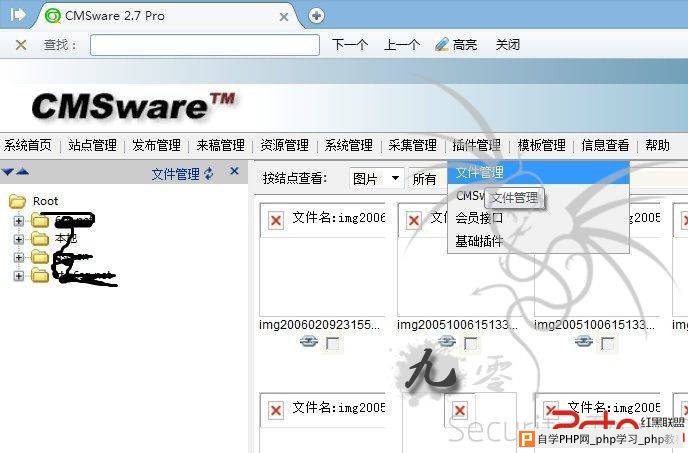Open 资源管理 menu
This screenshot has height=453, width=688.
285,145
